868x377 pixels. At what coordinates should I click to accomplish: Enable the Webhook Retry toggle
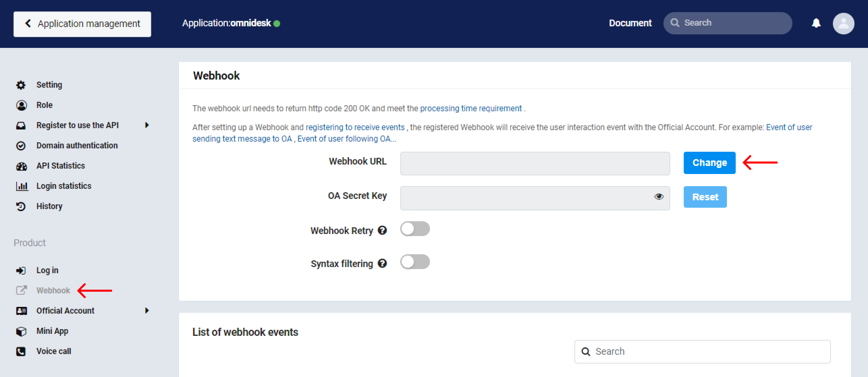415,229
